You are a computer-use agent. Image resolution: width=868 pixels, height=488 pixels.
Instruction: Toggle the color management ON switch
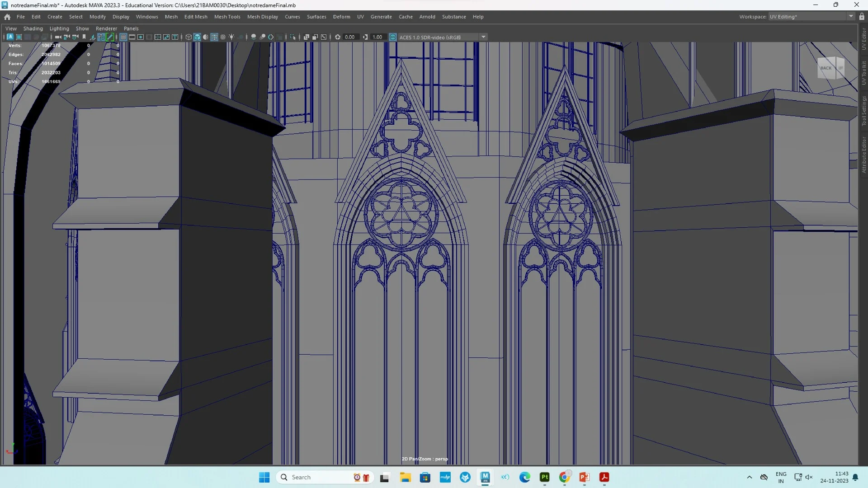392,37
